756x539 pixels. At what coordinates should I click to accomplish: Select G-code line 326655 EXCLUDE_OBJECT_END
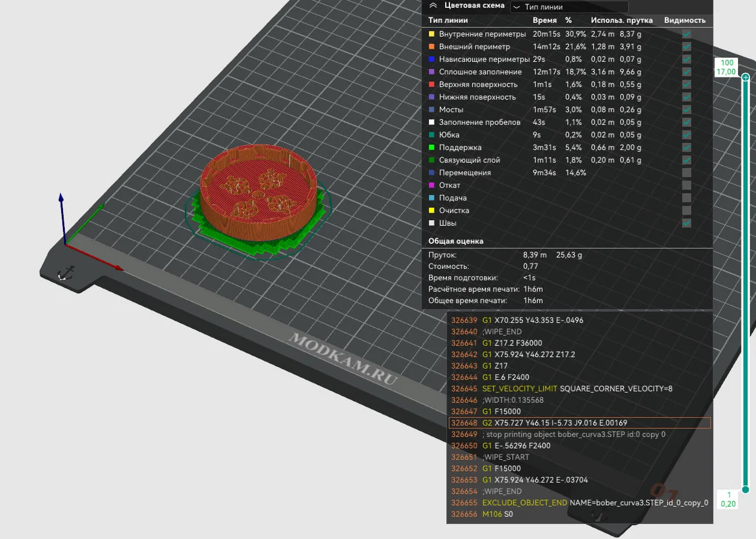(580, 503)
